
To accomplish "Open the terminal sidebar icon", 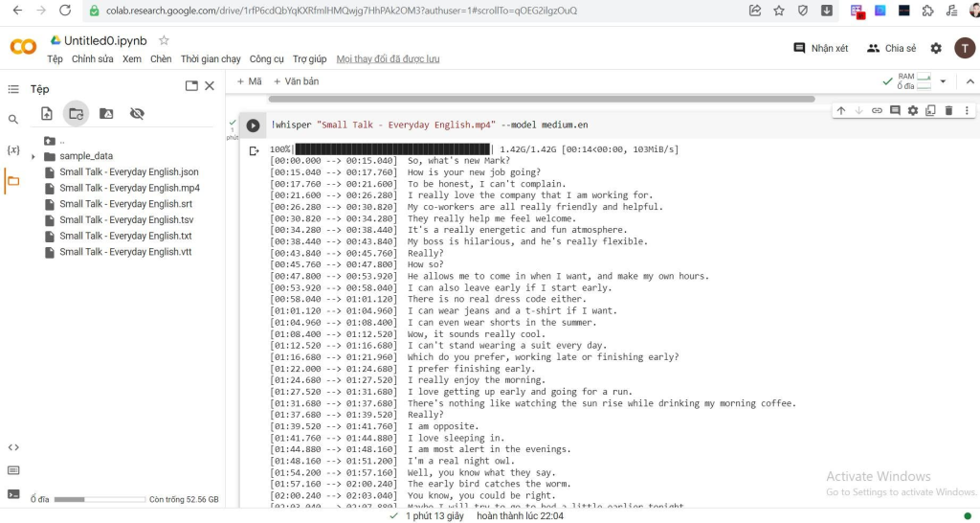I will point(13,494).
